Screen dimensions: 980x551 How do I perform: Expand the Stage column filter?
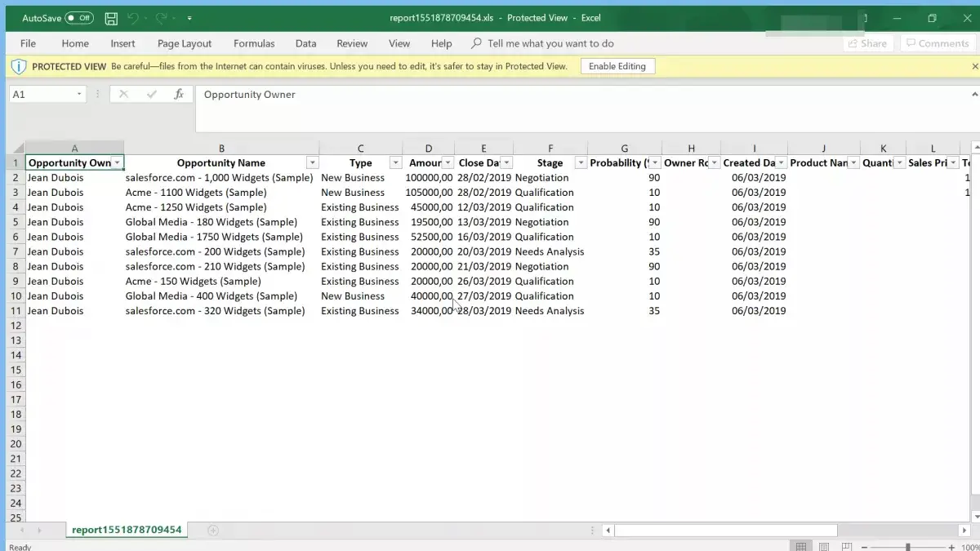click(x=581, y=163)
